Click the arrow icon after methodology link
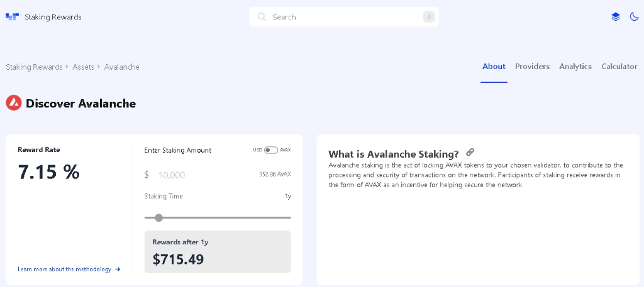This screenshot has width=644, height=287. 118,269
